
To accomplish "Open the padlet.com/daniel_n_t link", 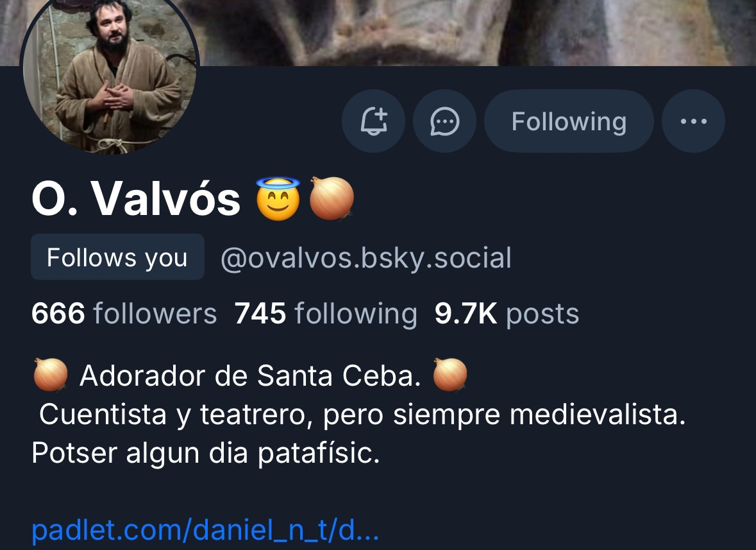I will pyautogui.click(x=205, y=529).
